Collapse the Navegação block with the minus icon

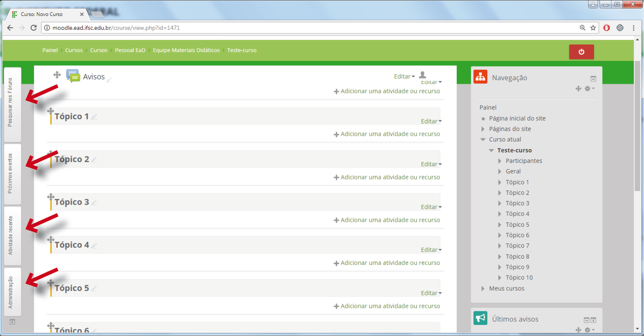pyautogui.click(x=593, y=79)
